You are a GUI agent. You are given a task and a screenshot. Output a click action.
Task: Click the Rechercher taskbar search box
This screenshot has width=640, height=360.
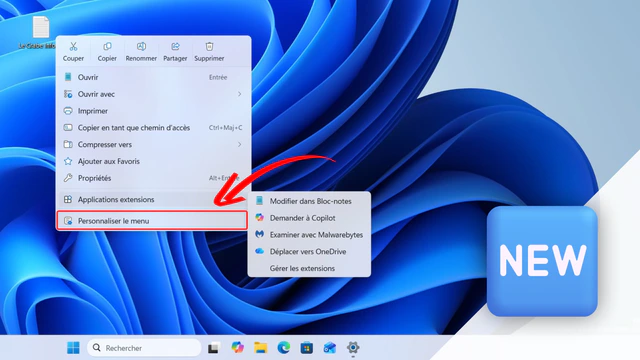pos(144,348)
